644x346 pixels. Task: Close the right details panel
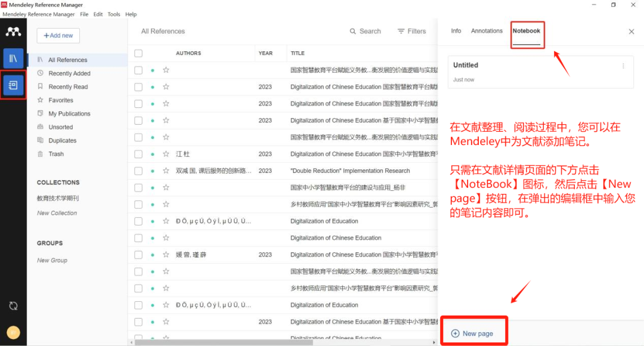tap(631, 32)
